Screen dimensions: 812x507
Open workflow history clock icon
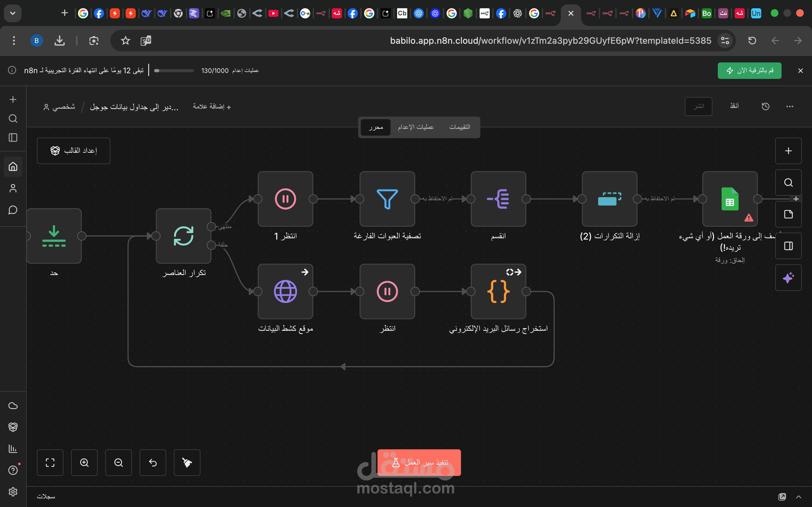point(765,106)
